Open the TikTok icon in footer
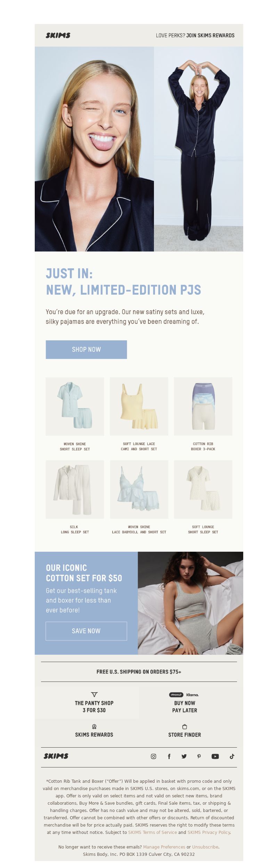Screen dimensions: 278x868 [x=232, y=756]
